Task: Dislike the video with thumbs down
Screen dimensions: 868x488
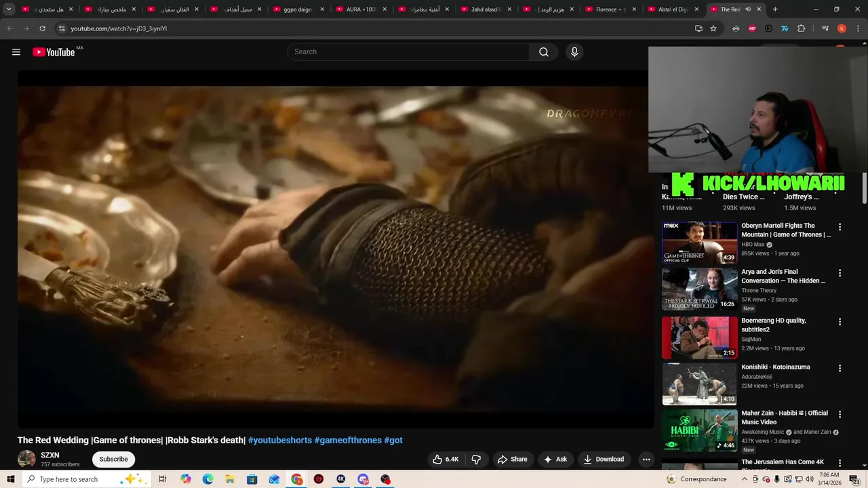Action: (x=476, y=459)
